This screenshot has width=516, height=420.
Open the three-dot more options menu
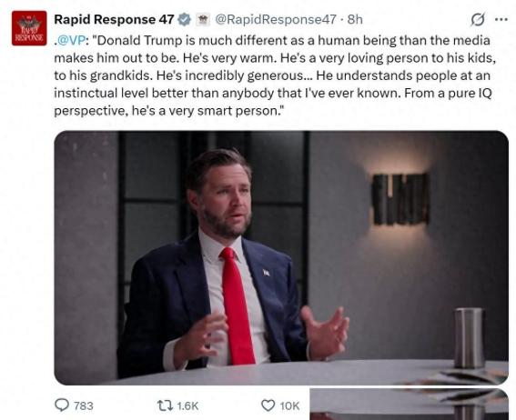pos(501,20)
